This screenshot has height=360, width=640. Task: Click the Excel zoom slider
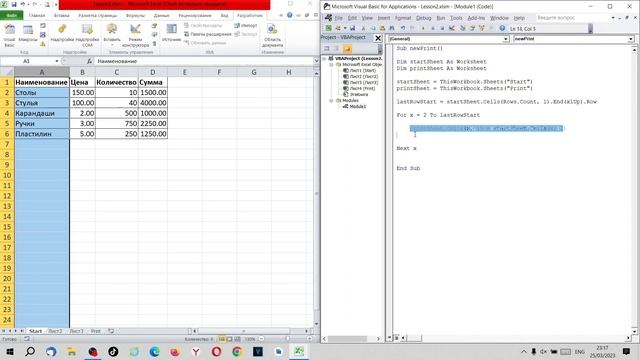pos(287,339)
